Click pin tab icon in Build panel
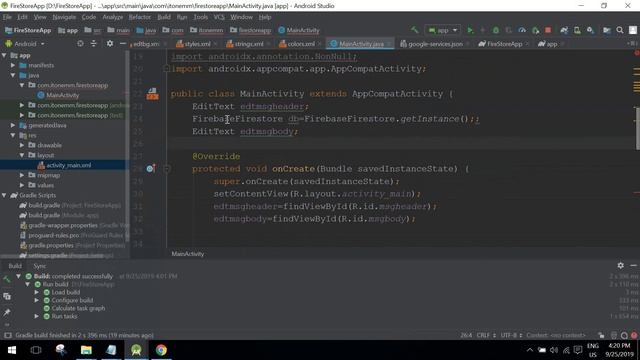 (x=7, y=313)
